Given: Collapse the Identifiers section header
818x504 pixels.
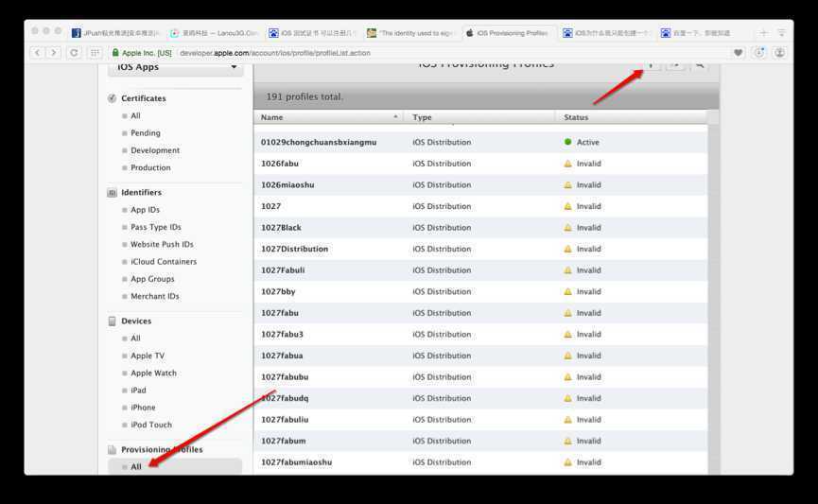Looking at the screenshot, I should [141, 193].
